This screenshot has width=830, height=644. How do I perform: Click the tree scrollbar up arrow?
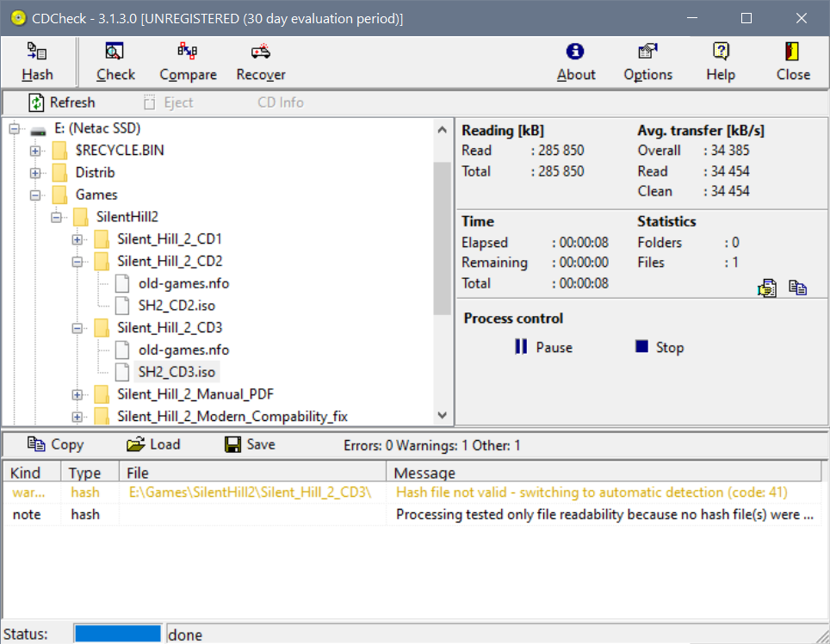pos(443,130)
